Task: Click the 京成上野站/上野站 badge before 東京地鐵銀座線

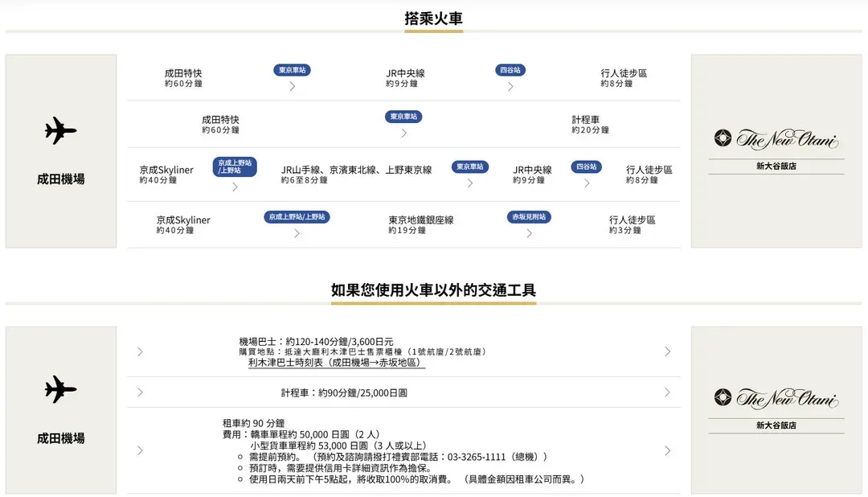Action: pyautogui.click(x=297, y=217)
